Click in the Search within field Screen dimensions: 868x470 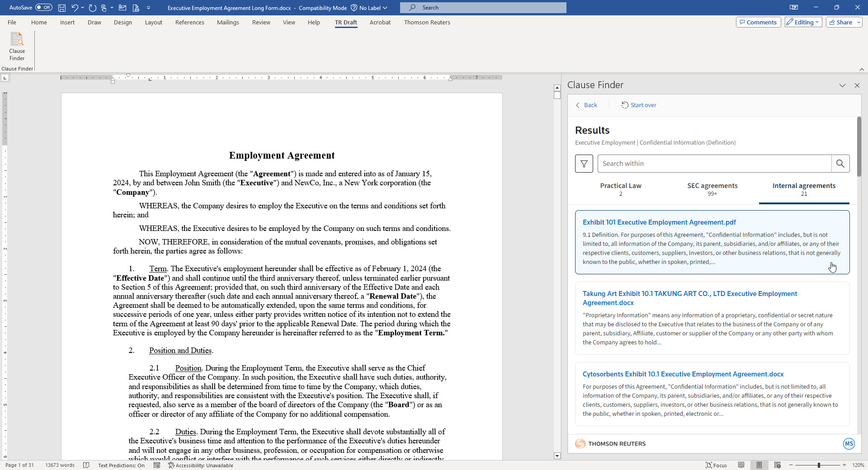714,164
